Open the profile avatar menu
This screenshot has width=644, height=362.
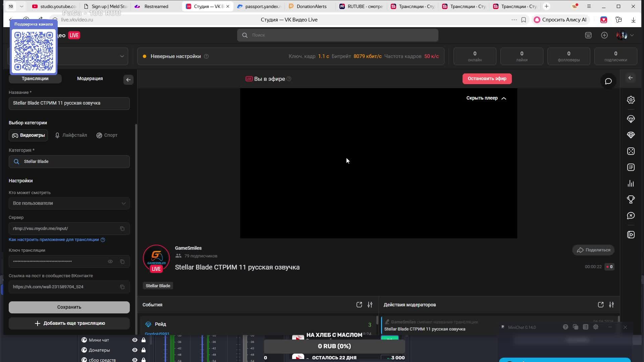[625, 35]
